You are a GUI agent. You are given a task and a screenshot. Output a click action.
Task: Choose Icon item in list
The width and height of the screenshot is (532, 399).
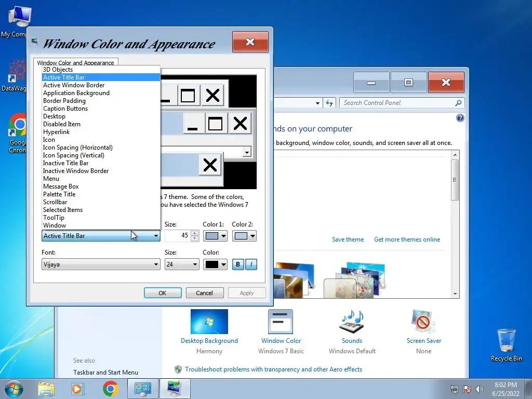click(101, 140)
